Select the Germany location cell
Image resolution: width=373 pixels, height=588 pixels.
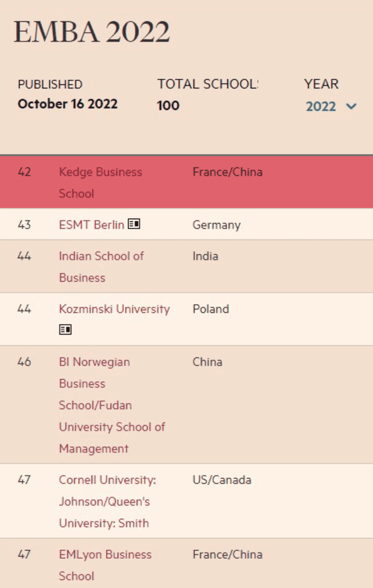click(x=217, y=224)
